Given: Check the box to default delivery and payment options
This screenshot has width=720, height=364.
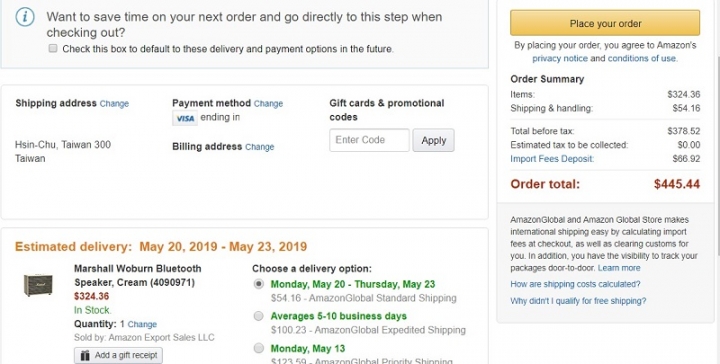Looking at the screenshot, I should click(53, 48).
